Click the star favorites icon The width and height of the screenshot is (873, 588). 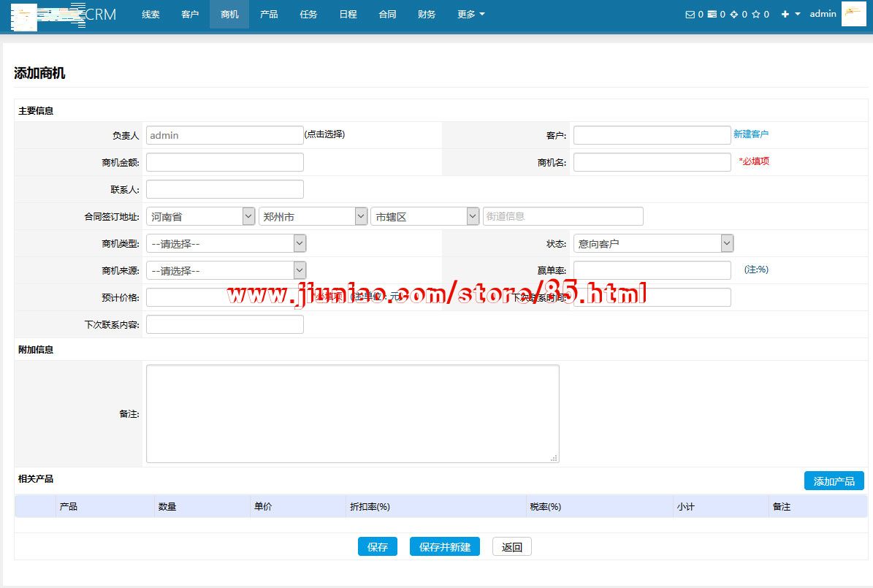pyautogui.click(x=755, y=15)
